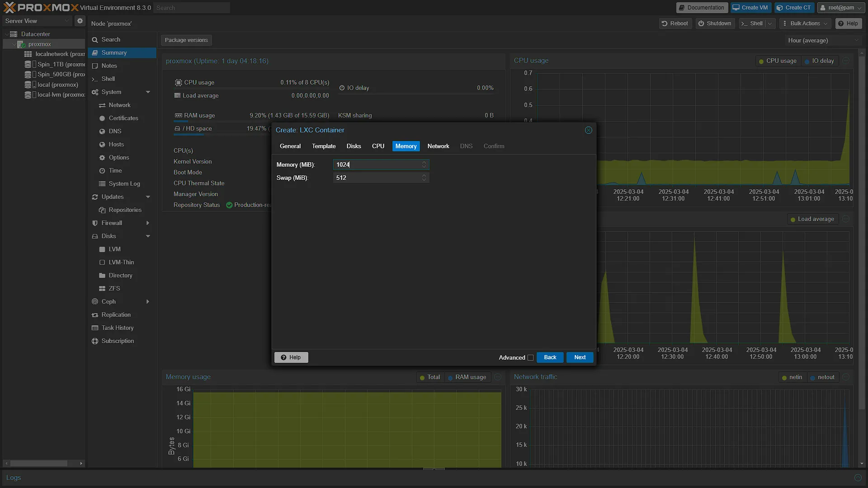868x488 pixels.
Task: Toggle the Advanced checkbox in dialog
Action: click(530, 357)
